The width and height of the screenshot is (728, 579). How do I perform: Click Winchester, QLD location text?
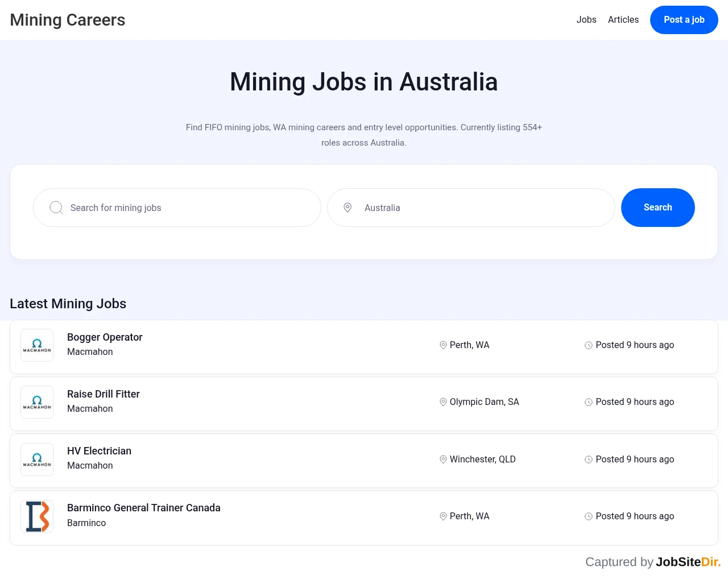tap(483, 460)
